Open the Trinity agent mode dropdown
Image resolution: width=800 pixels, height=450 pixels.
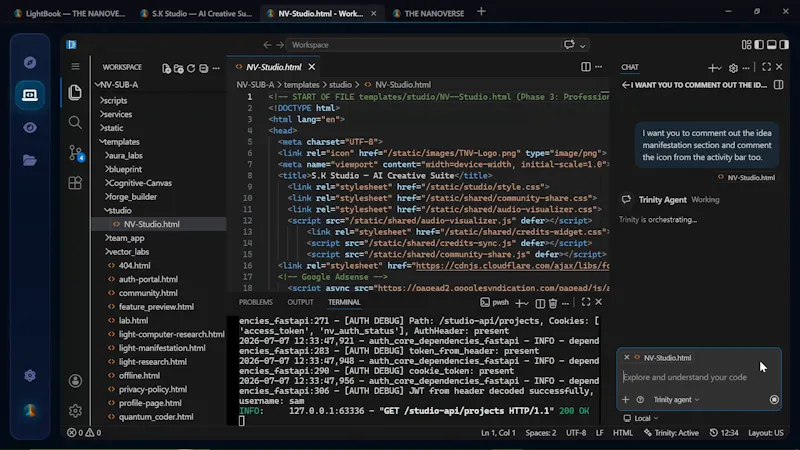(677, 399)
